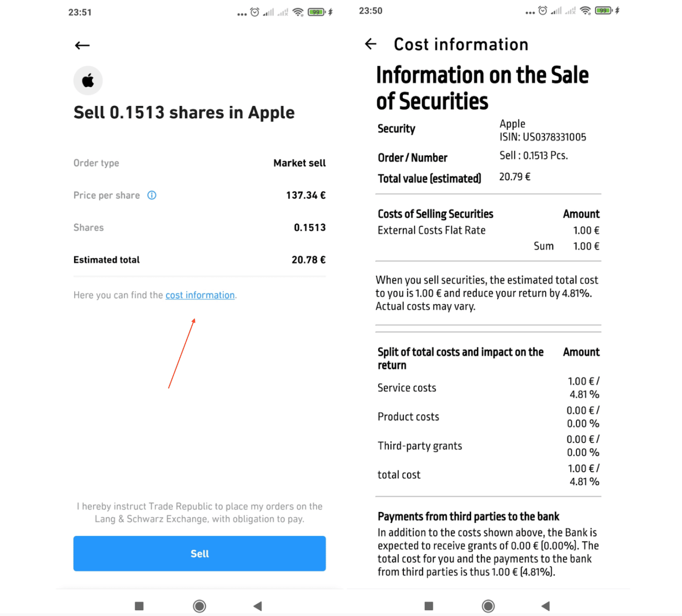Open the cost information link
This screenshot has height=616, width=682.
pyautogui.click(x=200, y=295)
